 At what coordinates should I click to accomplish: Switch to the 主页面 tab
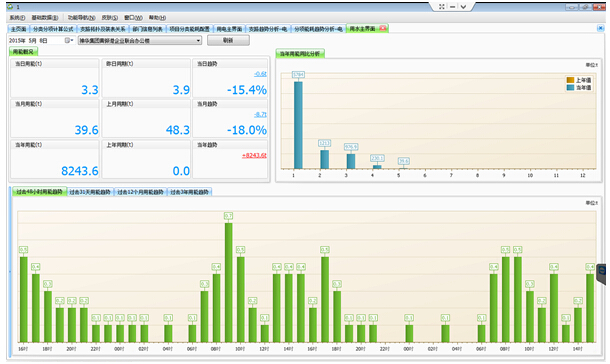(x=18, y=29)
